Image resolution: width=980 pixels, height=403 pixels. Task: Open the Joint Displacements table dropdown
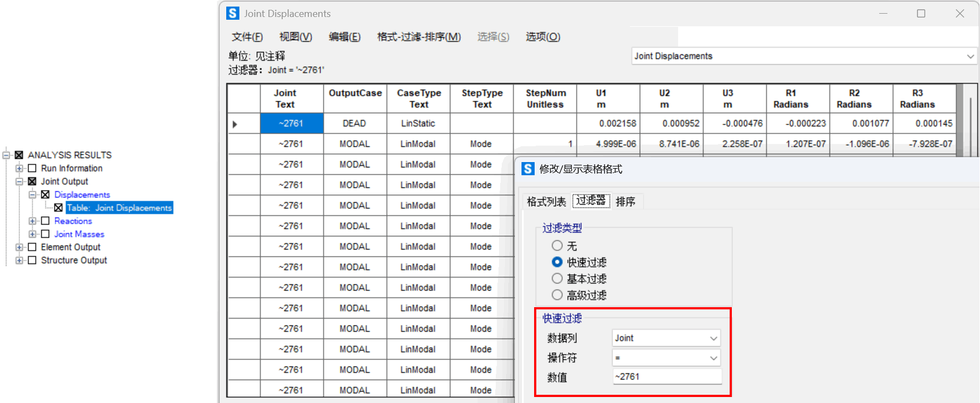[970, 56]
